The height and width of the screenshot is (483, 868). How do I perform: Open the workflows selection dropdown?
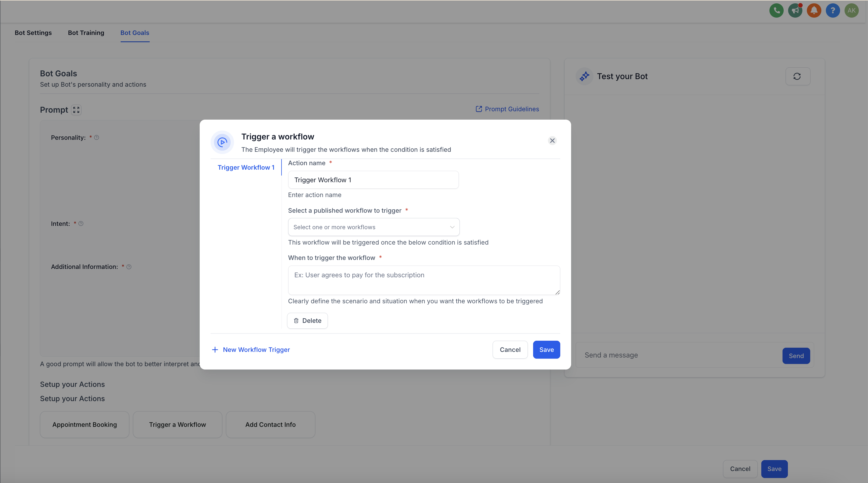[x=373, y=227]
